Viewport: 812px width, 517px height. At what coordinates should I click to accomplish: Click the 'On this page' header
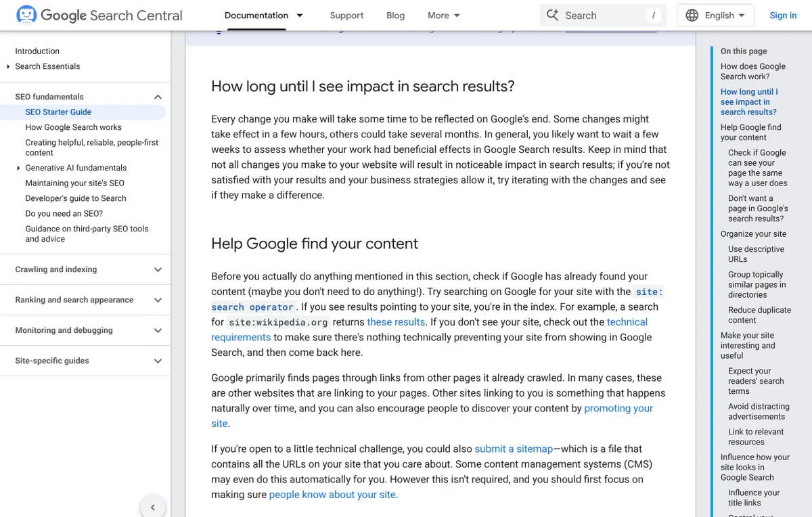tap(744, 51)
